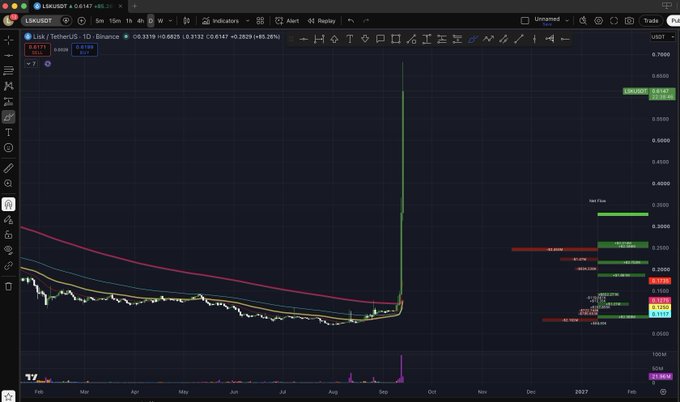Screen dimensions: 680x402
Task: Open the forecasting and measurement tools
Action: (8, 101)
